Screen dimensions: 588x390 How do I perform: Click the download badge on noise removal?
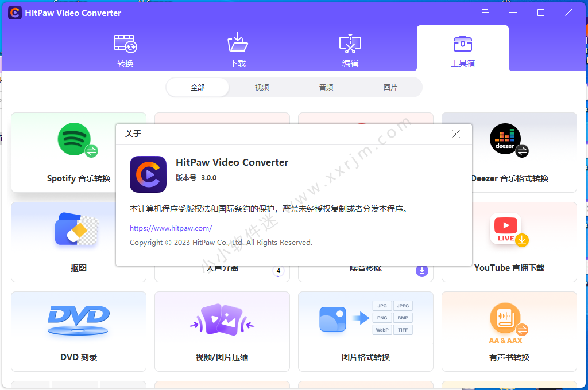tap(422, 271)
